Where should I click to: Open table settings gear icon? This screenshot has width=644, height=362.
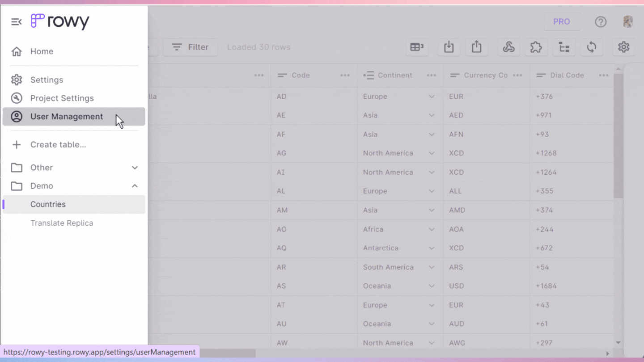tap(623, 47)
